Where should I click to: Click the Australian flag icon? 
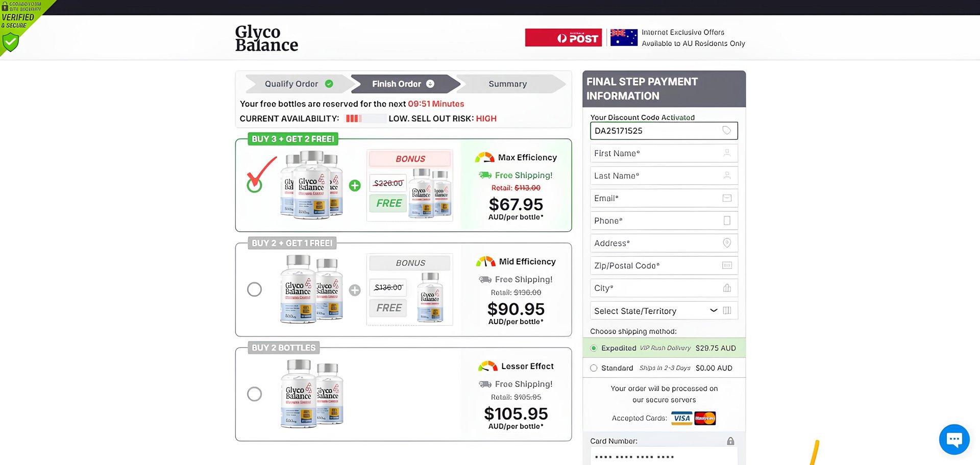click(x=624, y=38)
